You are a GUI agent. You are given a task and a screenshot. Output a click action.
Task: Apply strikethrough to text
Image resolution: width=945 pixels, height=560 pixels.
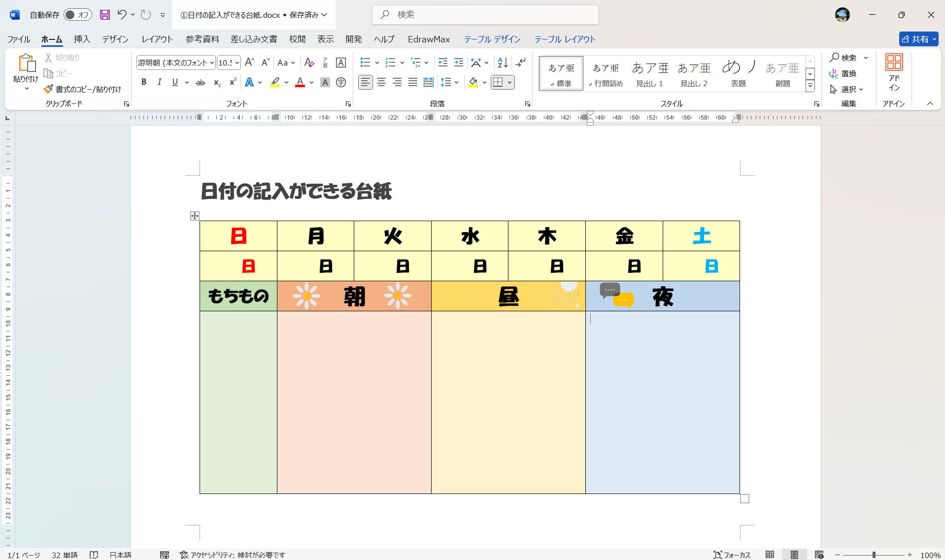pyautogui.click(x=200, y=82)
